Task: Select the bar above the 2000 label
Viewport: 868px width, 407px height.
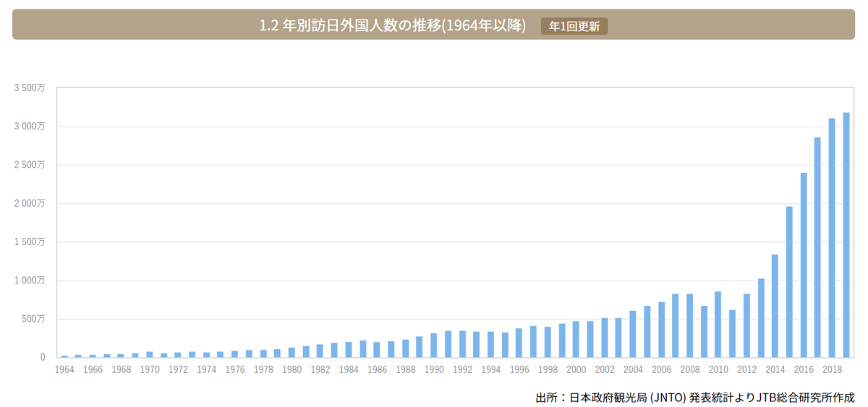Action: click(x=576, y=339)
